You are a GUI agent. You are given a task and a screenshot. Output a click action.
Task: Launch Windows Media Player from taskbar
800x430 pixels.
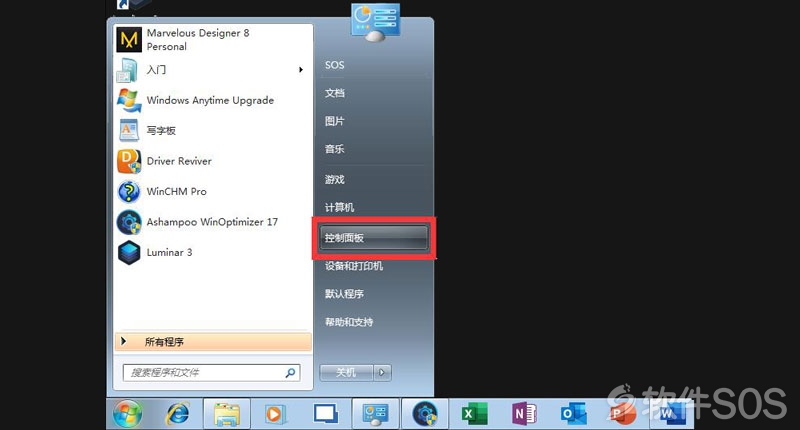pos(276,414)
